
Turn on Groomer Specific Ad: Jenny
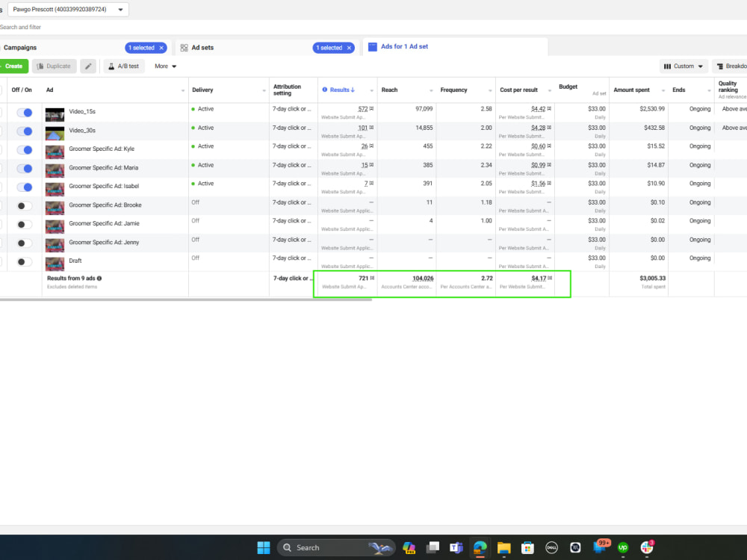click(x=25, y=243)
